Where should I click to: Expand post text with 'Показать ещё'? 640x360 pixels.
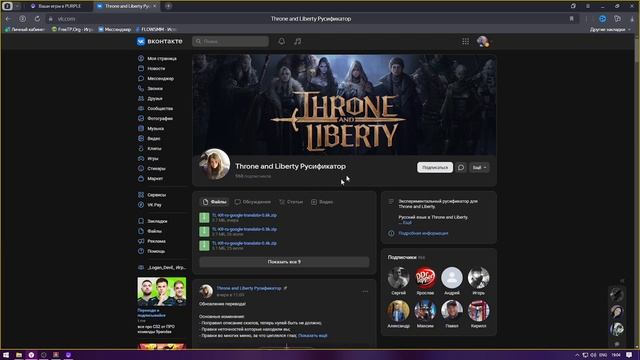[x=313, y=336]
